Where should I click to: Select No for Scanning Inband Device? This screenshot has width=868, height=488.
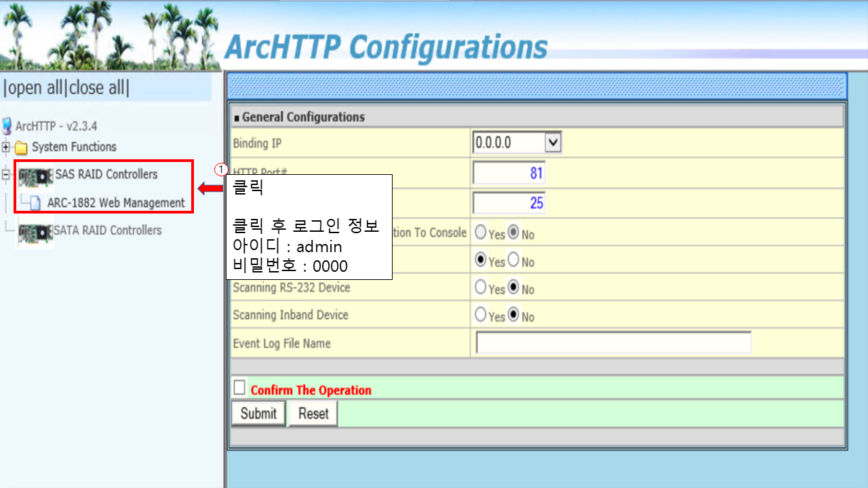click(x=513, y=314)
